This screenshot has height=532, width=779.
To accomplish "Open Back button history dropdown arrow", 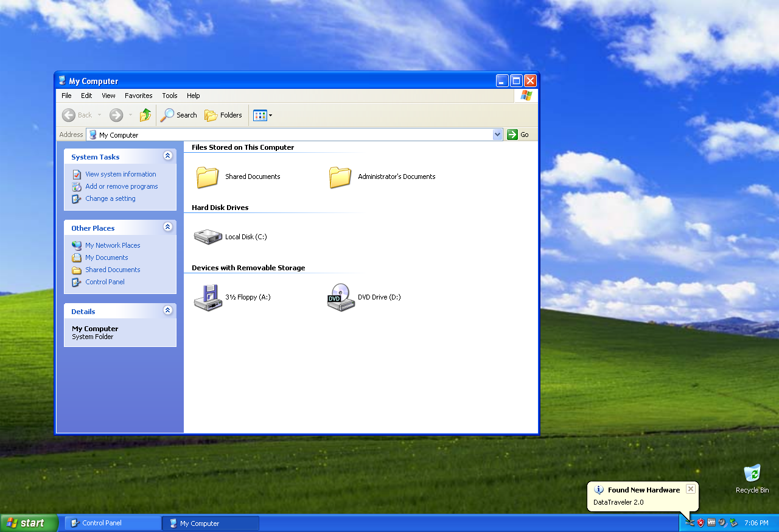I will click(100, 115).
